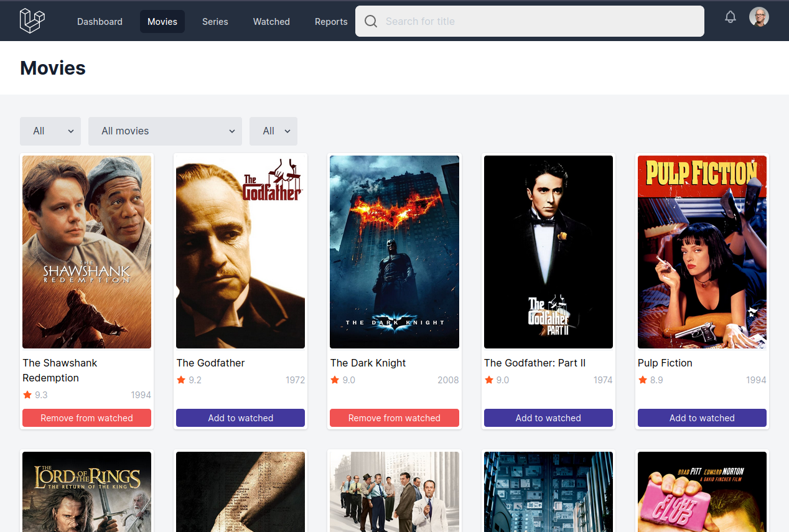789x532 pixels.
Task: Open the Fight Club poster
Action: click(702, 492)
